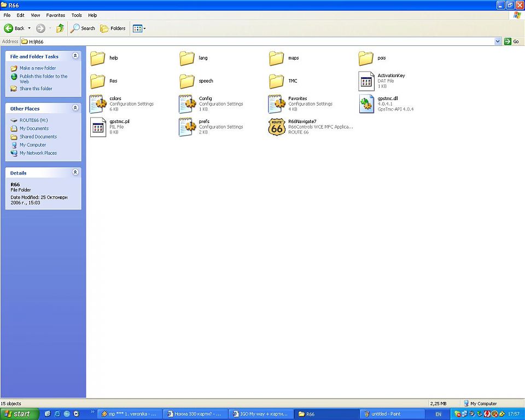525x420 pixels.
Task: Open the pois folder
Action: point(366,59)
